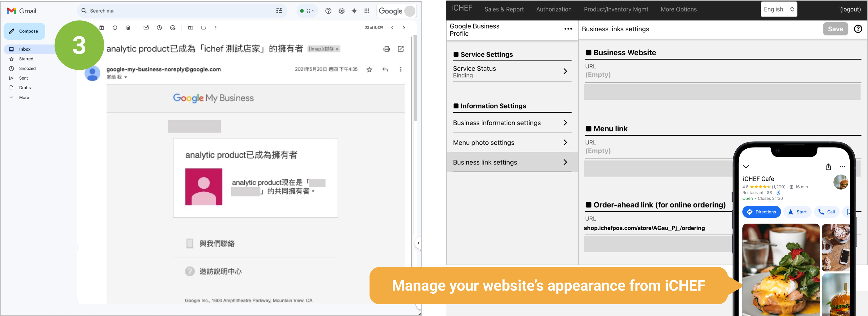The width and height of the screenshot is (868, 316).
Task: Delete the email using the trash icon
Action: (128, 28)
